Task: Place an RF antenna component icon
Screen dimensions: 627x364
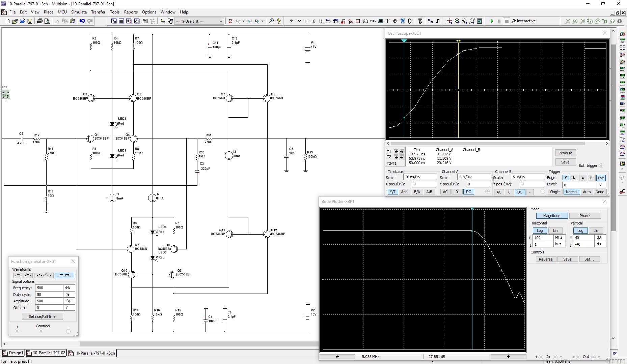Action: (387, 21)
